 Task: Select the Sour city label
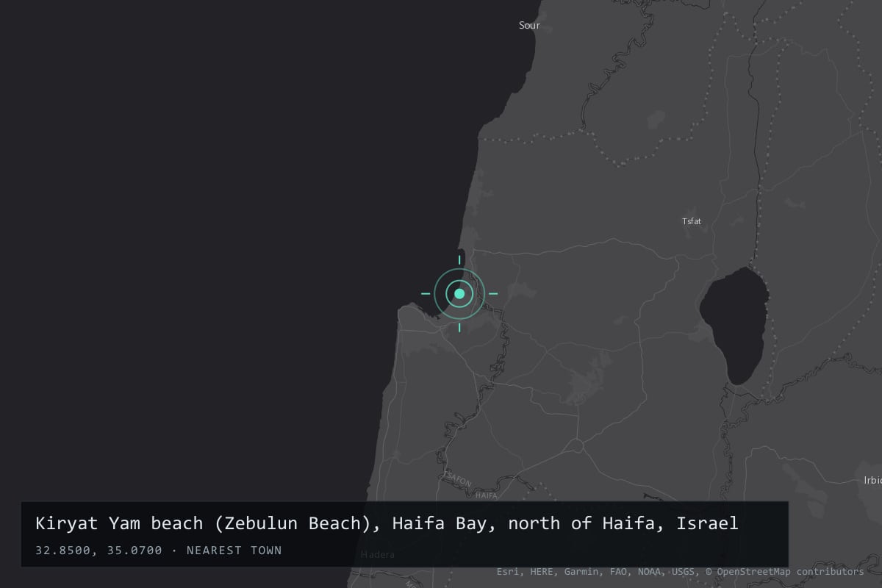click(x=529, y=25)
